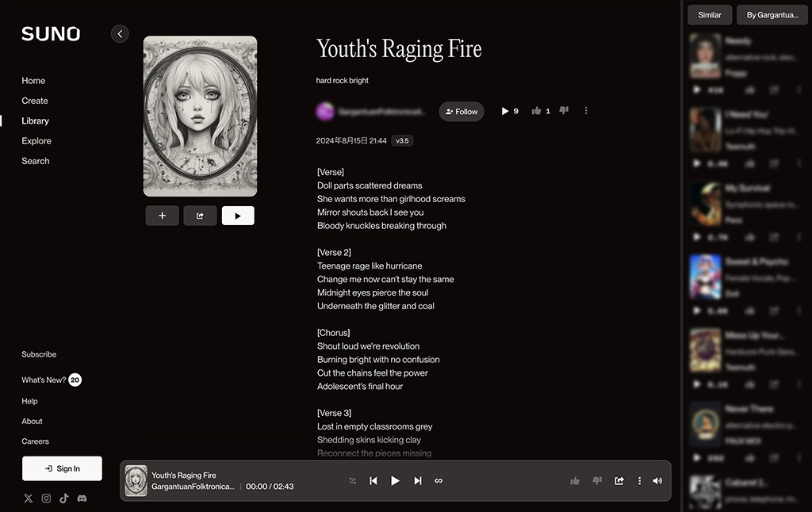Open the Subscribe link
The width and height of the screenshot is (812, 512).
tap(39, 354)
